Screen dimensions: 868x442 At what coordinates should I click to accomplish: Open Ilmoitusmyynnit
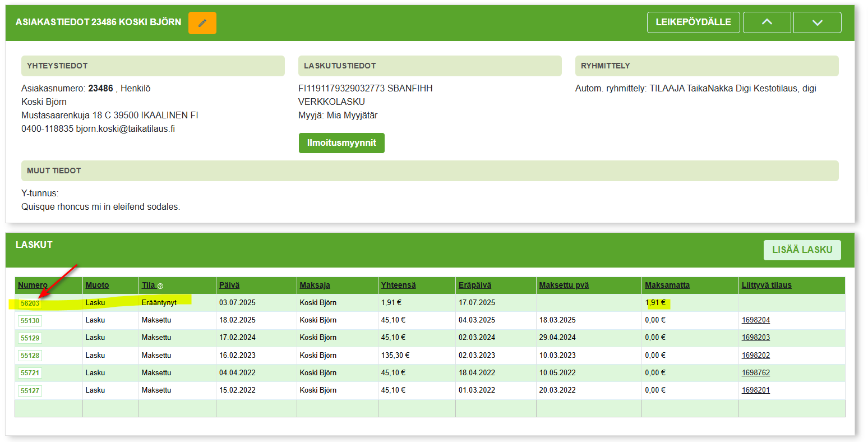point(341,143)
